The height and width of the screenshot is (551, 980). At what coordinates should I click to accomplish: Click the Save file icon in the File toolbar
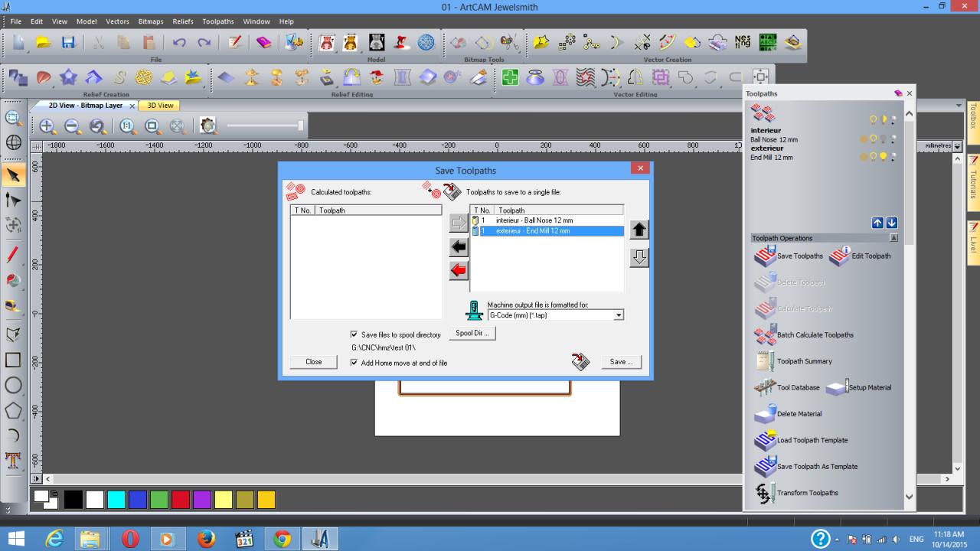pyautogui.click(x=68, y=44)
